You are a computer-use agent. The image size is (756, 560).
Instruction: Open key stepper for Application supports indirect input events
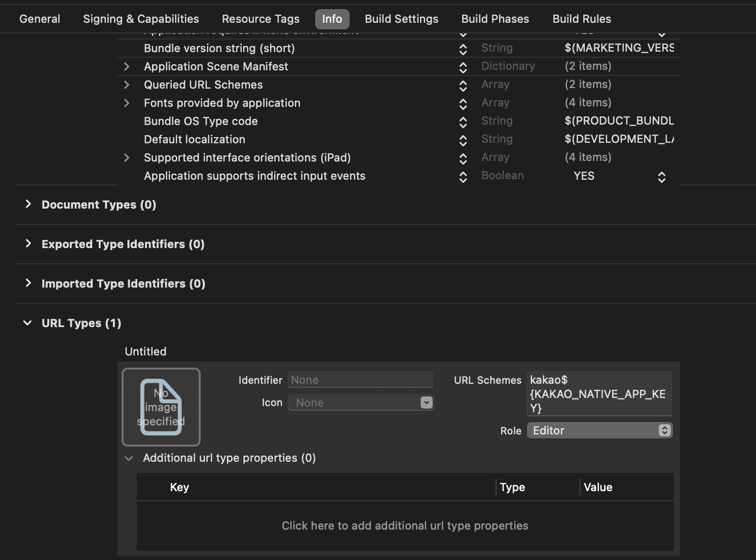coord(463,177)
